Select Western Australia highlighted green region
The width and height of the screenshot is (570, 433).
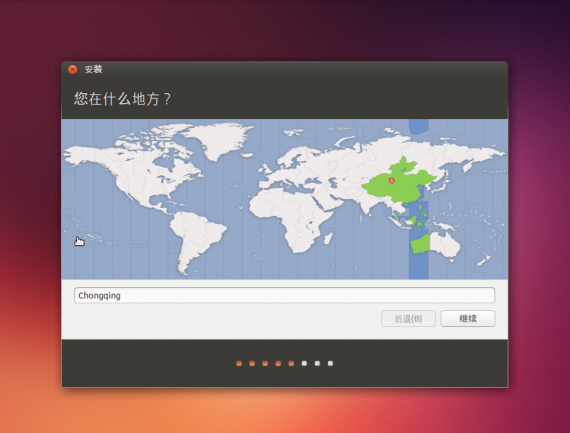click(x=421, y=244)
